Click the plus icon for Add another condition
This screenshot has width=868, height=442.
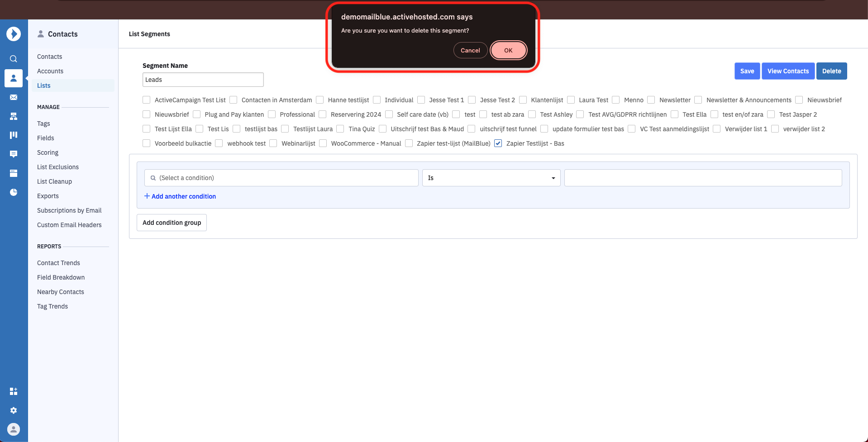pos(147,196)
